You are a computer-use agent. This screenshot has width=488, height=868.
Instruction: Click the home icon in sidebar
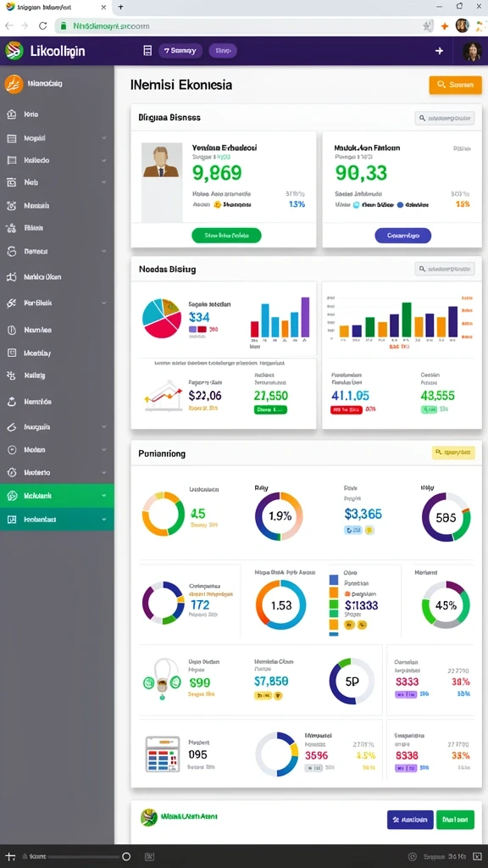(12, 114)
